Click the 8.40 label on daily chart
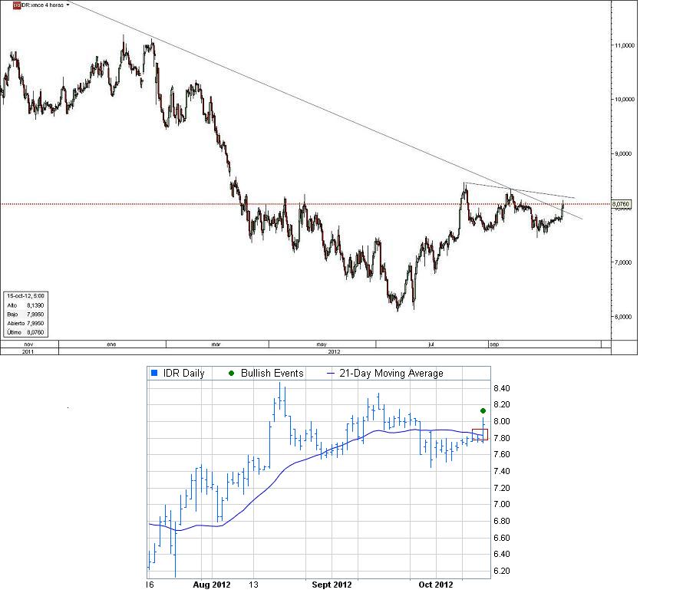The height and width of the screenshot is (616, 683). (501, 388)
